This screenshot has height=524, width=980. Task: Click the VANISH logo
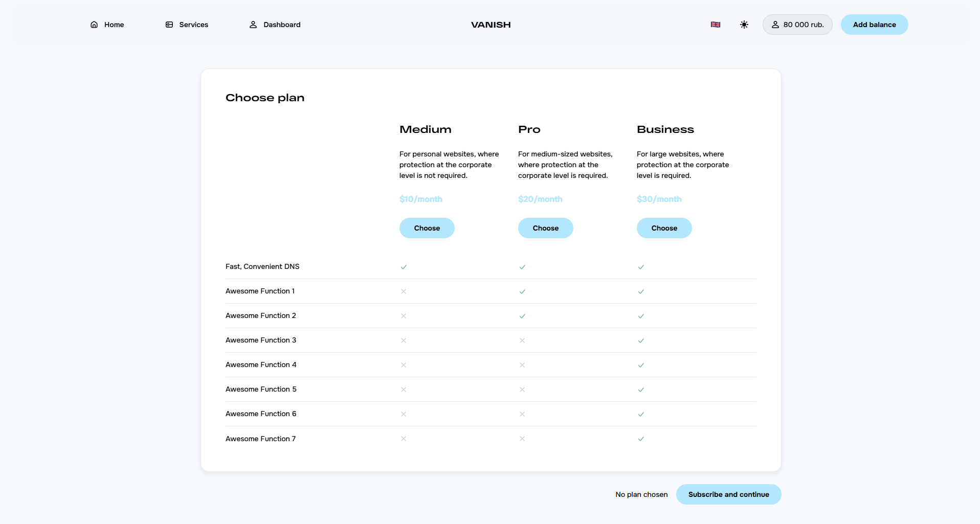pos(491,25)
